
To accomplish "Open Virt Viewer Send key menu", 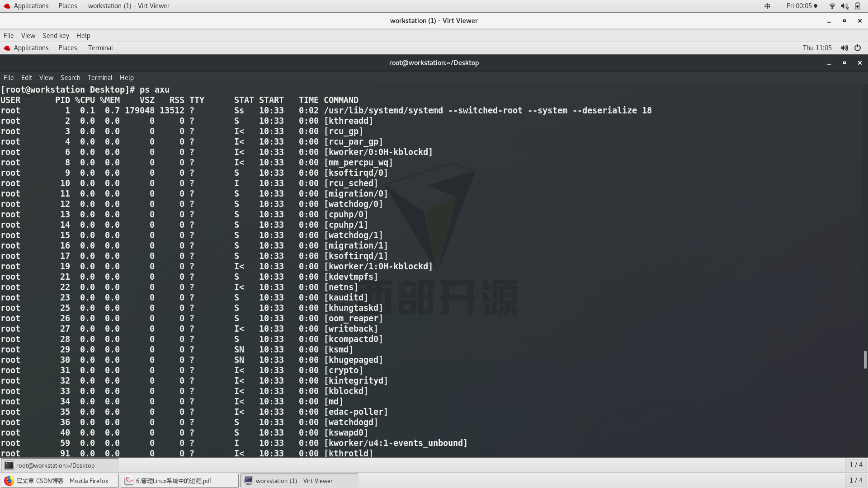I will coord(56,36).
